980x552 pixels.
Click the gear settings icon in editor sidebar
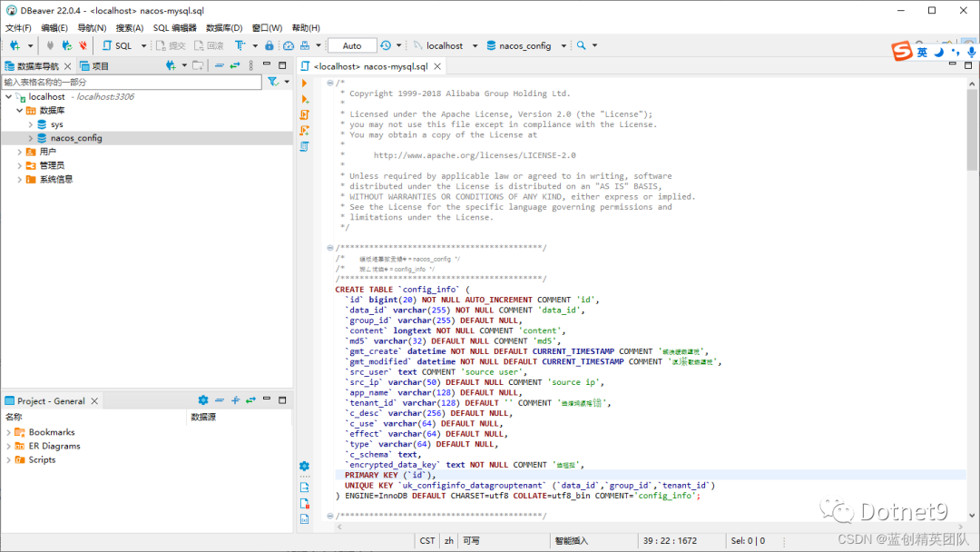pos(304,467)
